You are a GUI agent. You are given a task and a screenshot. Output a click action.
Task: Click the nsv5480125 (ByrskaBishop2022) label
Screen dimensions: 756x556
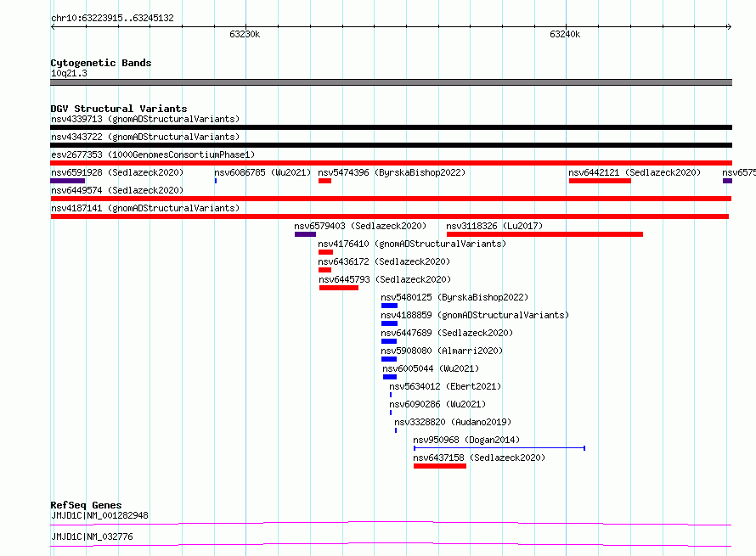click(x=454, y=297)
